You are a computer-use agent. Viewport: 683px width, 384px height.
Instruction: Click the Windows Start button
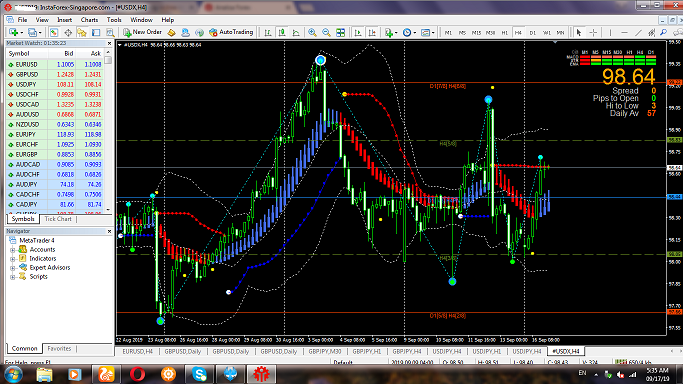click(x=13, y=374)
